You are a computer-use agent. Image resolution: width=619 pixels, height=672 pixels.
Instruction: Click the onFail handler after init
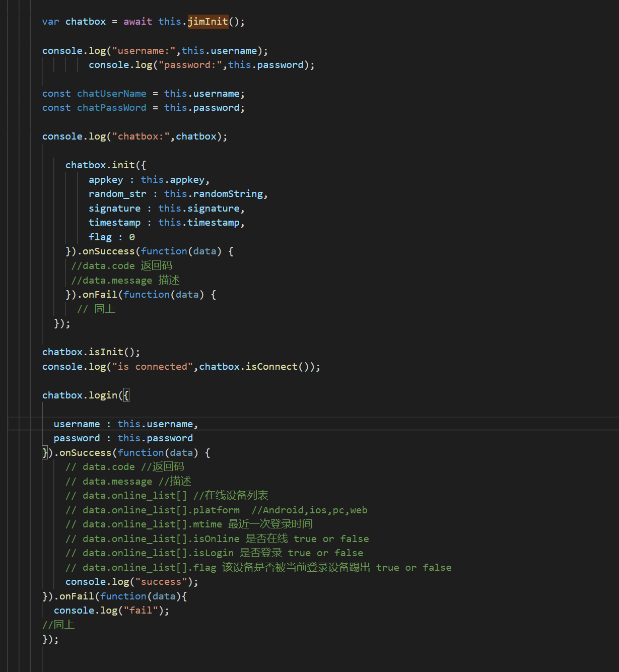(x=100, y=295)
